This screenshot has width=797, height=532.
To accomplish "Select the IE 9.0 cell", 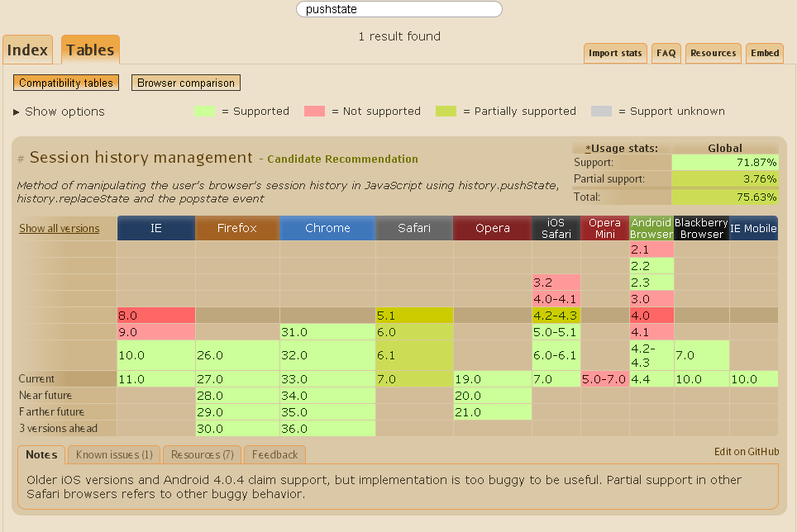I will [x=156, y=332].
